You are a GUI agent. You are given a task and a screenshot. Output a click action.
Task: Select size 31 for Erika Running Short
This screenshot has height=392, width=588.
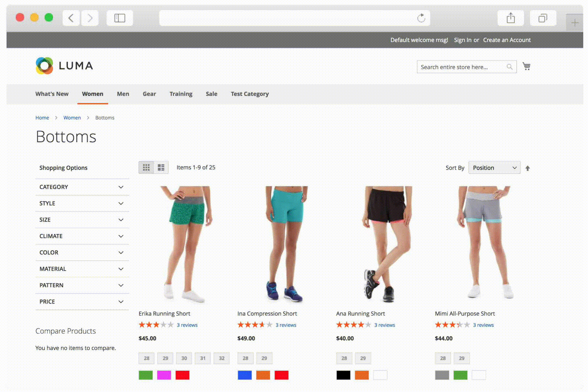click(203, 358)
